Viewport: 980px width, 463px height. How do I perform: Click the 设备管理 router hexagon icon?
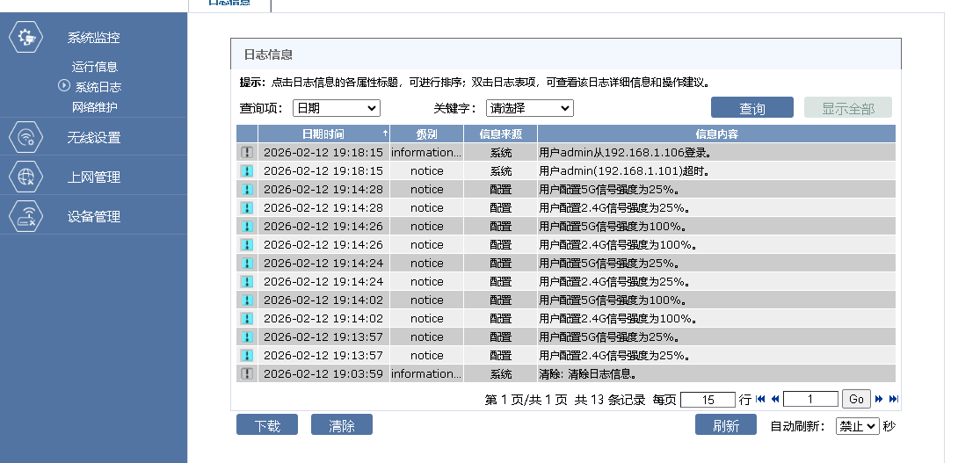point(25,216)
